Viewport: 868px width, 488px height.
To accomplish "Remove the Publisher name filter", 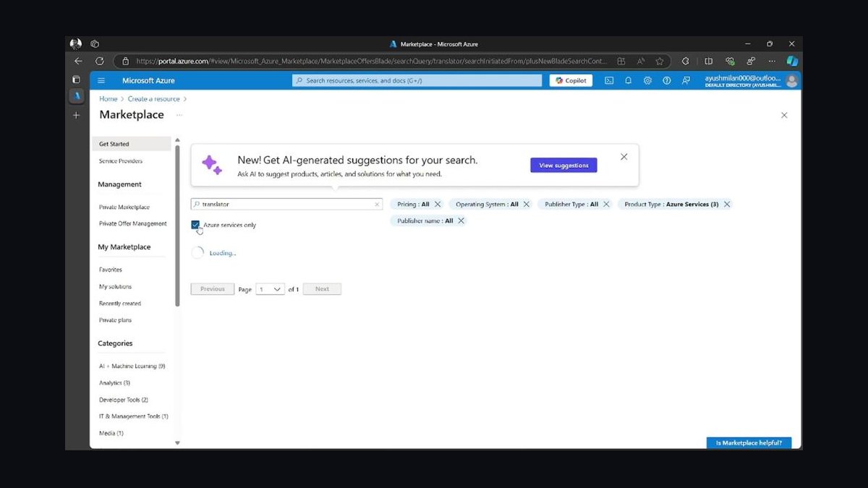I will coord(461,221).
